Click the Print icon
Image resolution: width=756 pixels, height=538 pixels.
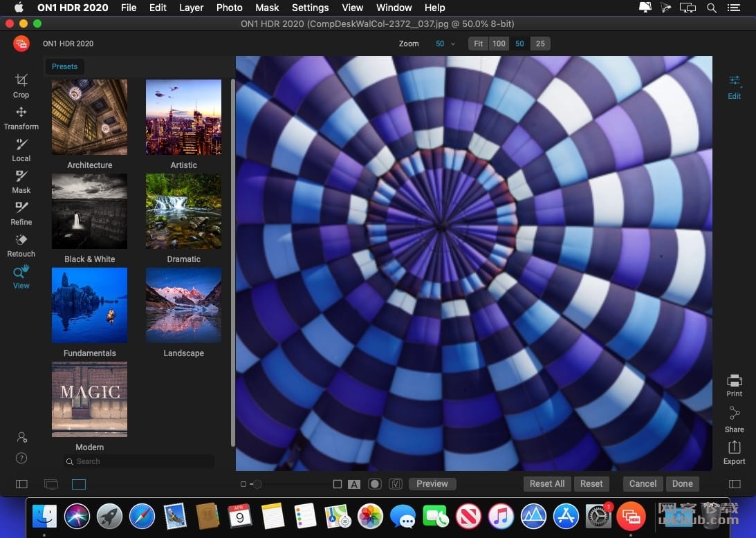point(735,385)
